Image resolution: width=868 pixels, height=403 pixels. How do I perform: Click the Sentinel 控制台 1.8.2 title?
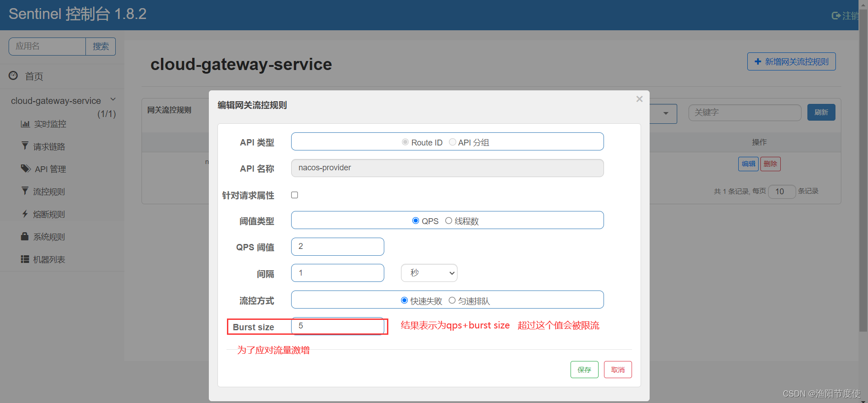[x=77, y=14]
